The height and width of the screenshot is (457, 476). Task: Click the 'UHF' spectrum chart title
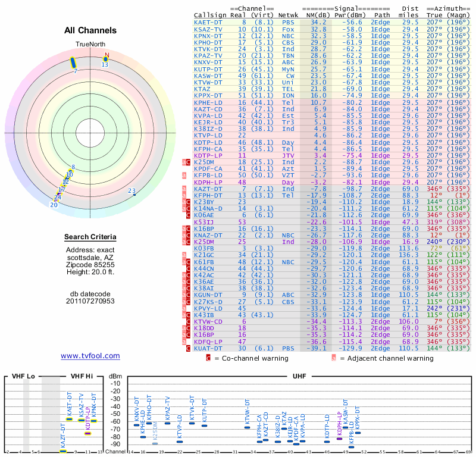299,376
